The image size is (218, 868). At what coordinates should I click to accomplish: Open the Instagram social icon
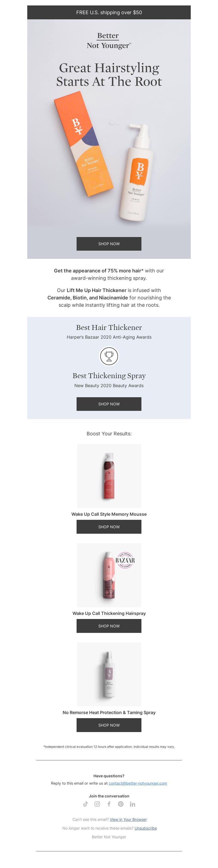[x=97, y=804]
